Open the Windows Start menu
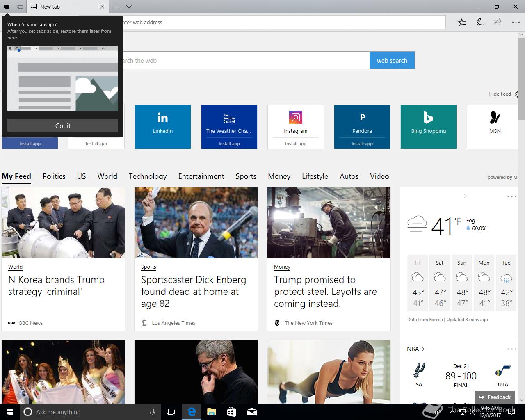 point(10,412)
